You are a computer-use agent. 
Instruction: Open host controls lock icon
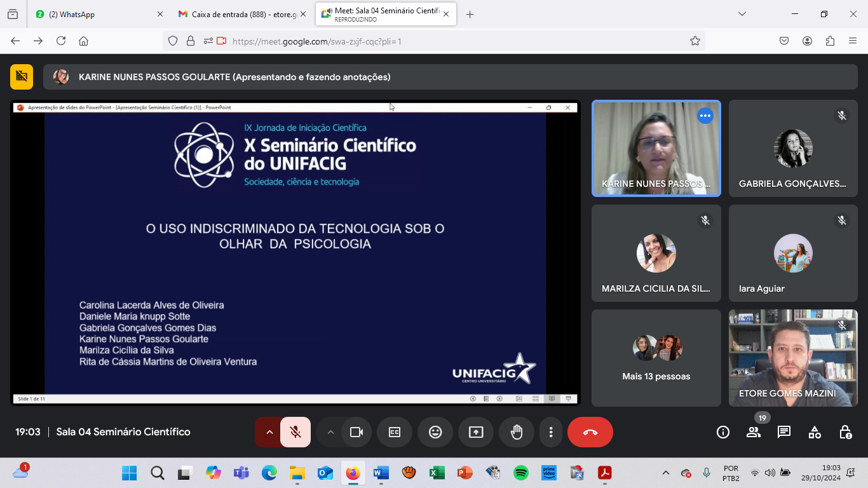tap(845, 432)
